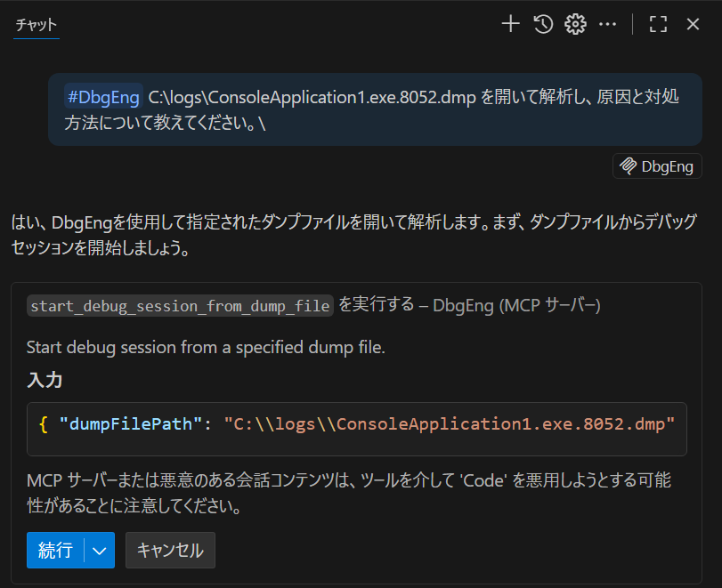The image size is (722, 588).
Task: Click the assistant reply starting はい、DbgEng
Action: [x=353, y=235]
